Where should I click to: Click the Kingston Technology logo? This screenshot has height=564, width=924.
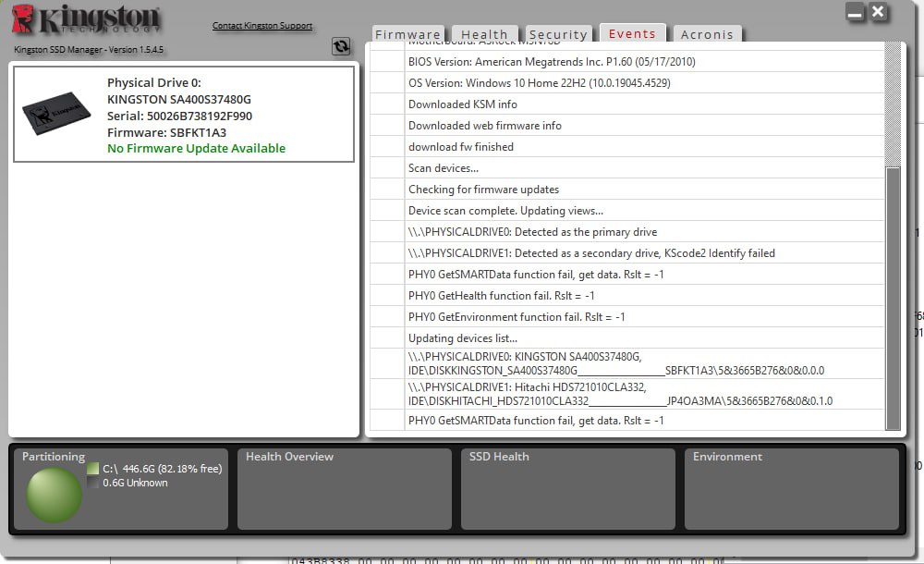tap(86, 18)
